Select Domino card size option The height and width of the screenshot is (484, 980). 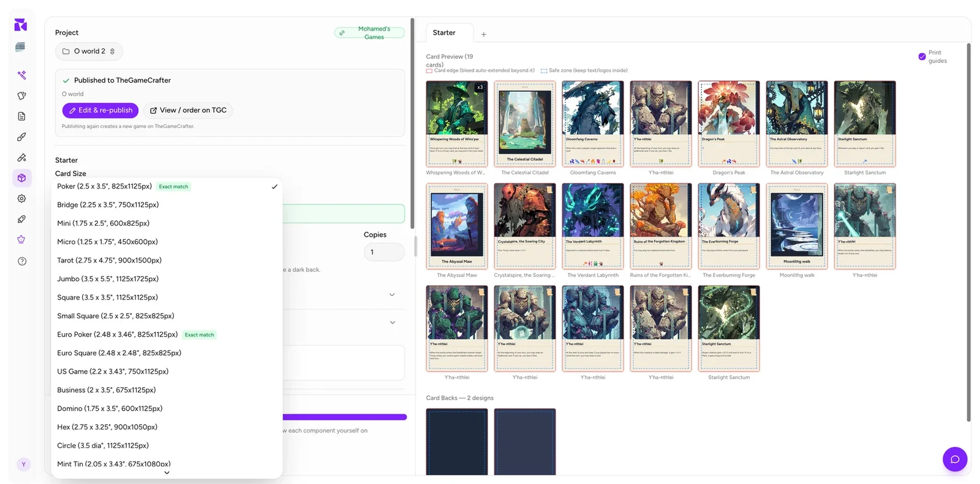pos(167,409)
